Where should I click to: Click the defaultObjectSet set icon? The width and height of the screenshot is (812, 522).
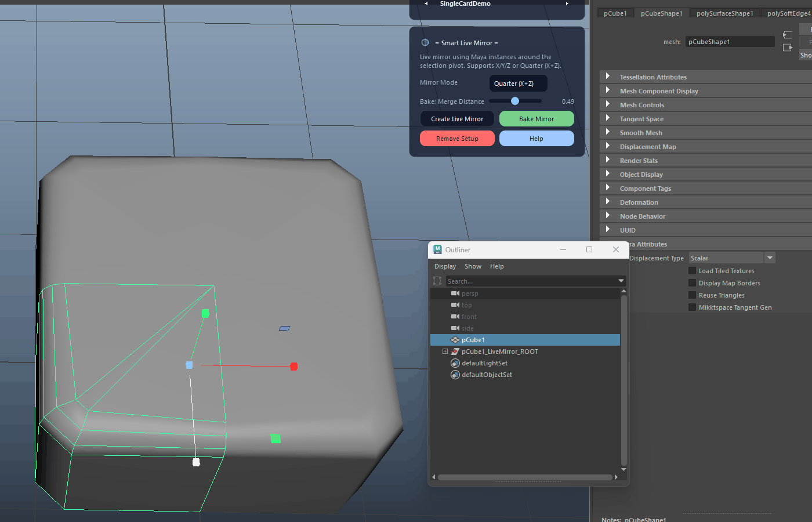pyautogui.click(x=455, y=375)
